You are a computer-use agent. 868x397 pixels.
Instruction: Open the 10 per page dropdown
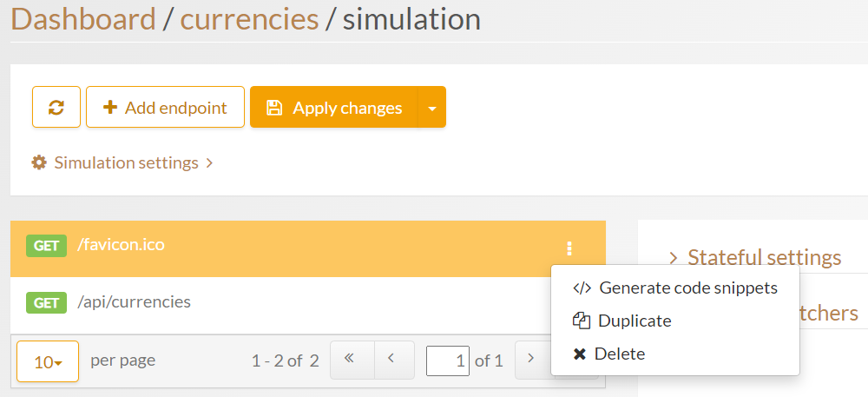(x=48, y=361)
